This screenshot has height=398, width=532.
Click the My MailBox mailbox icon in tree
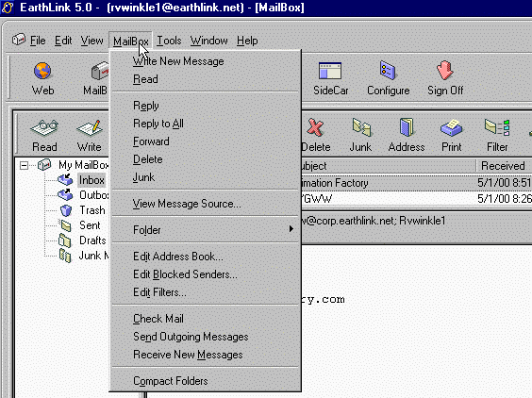click(44, 164)
